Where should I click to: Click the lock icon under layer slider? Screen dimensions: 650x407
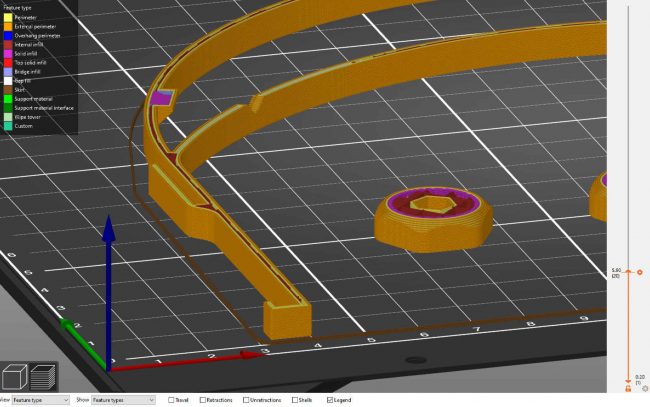(627, 388)
